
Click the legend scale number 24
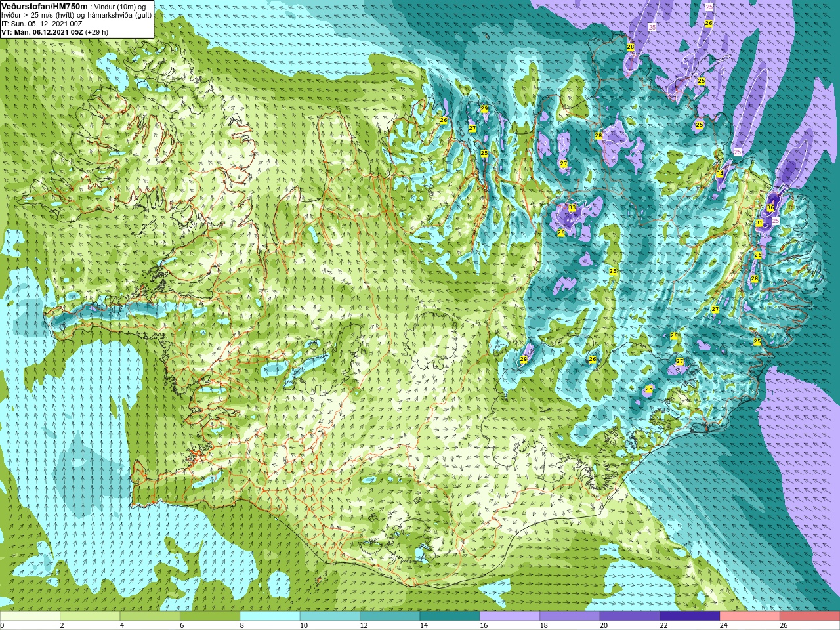(x=723, y=625)
